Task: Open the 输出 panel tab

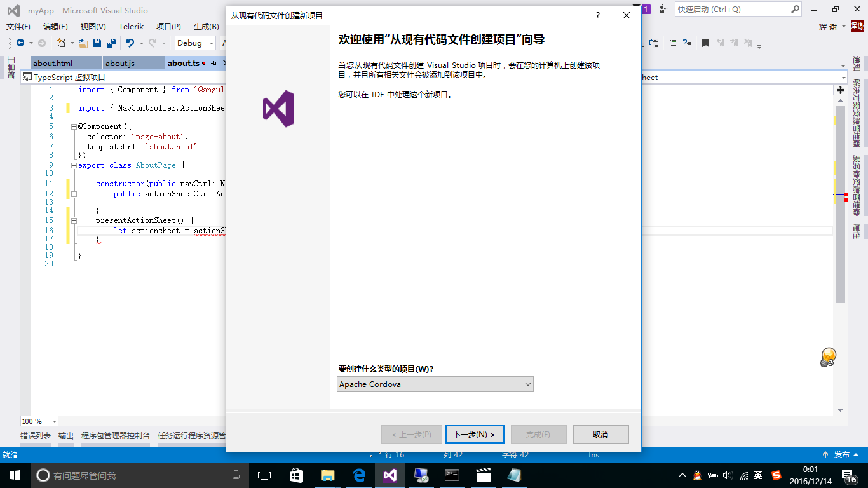Action: 66,436
